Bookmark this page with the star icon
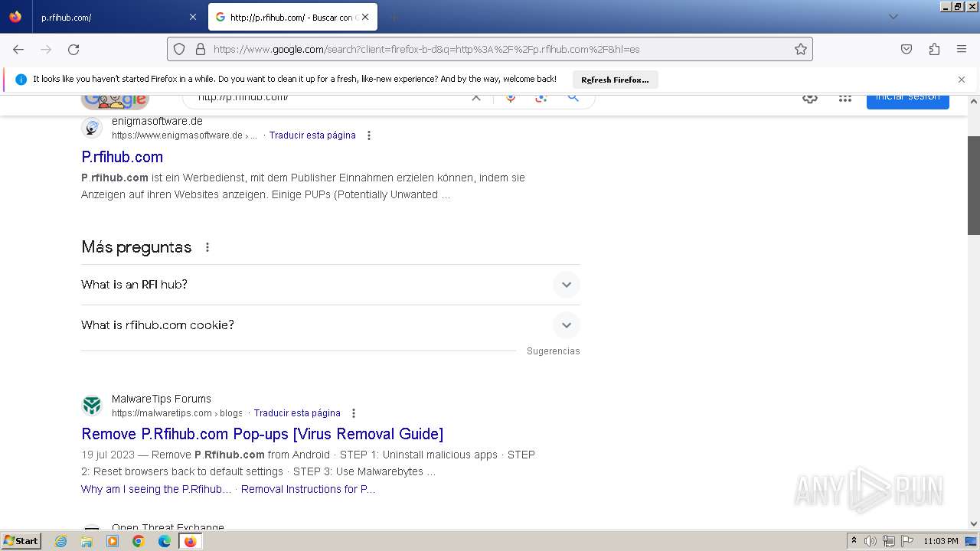 (x=801, y=49)
